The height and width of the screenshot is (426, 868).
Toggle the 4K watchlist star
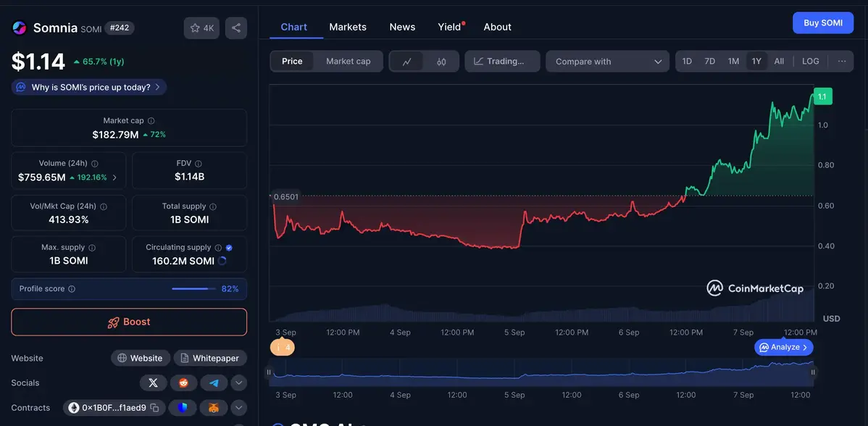[x=201, y=28]
